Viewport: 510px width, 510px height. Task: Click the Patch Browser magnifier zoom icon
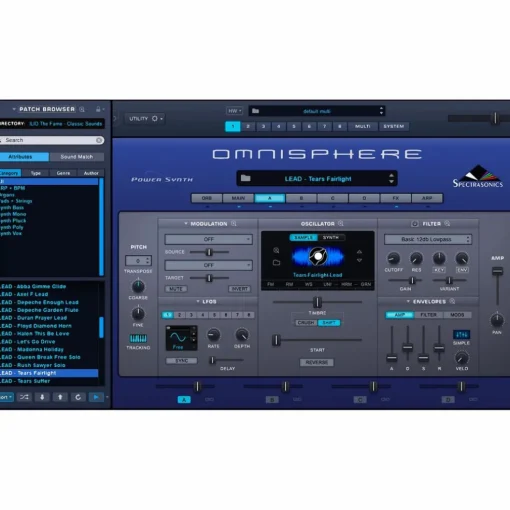point(82,109)
